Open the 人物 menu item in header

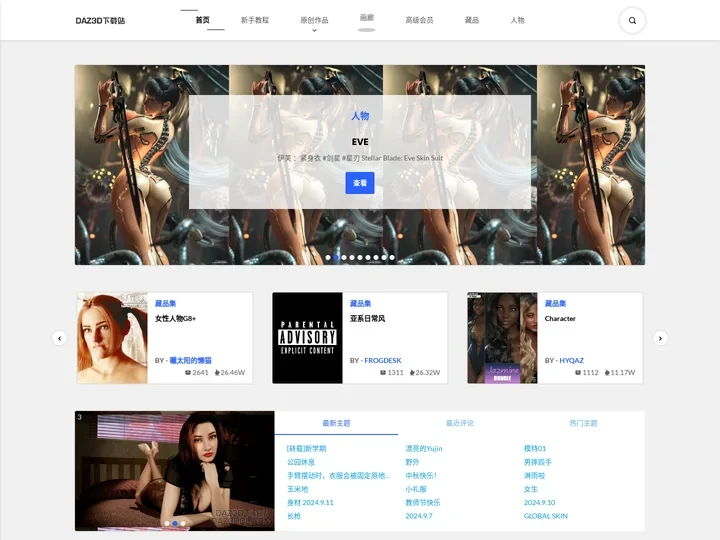(517, 20)
